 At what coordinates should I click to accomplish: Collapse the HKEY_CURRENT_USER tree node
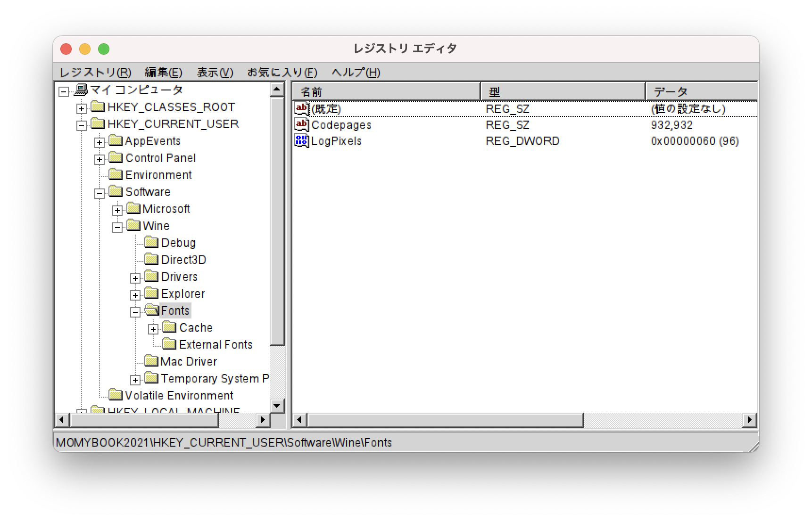tap(81, 125)
